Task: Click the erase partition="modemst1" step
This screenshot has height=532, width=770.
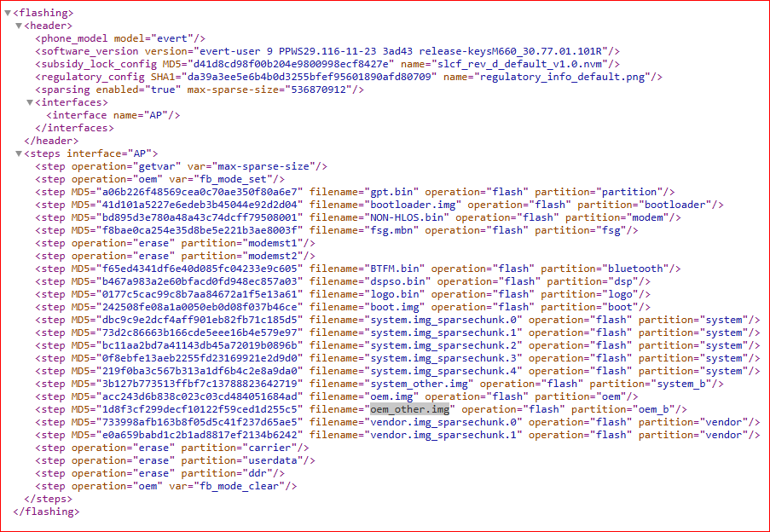Action: coord(176,242)
